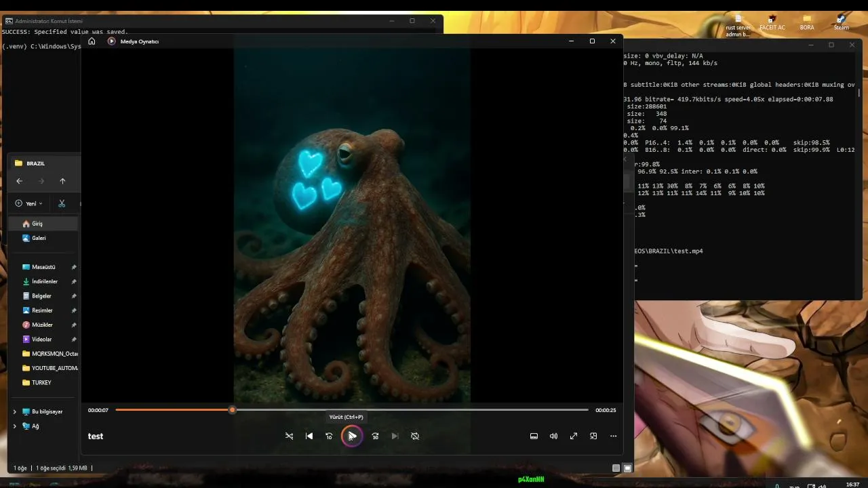This screenshot has height=488, width=868.
Task: Click the video title "test"
Action: pyautogui.click(x=96, y=436)
